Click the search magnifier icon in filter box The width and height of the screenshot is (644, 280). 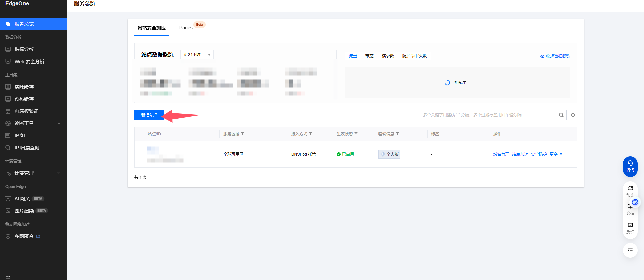pos(561,115)
